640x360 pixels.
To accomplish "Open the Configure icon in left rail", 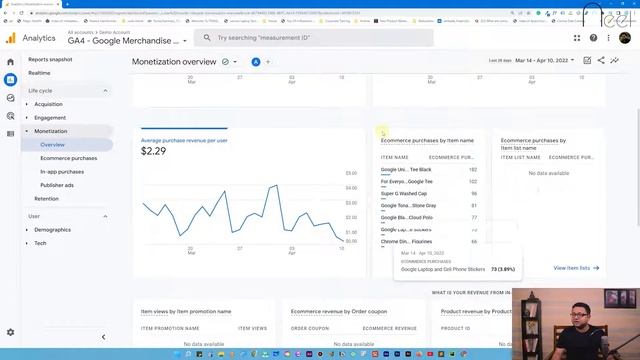I will (11, 134).
